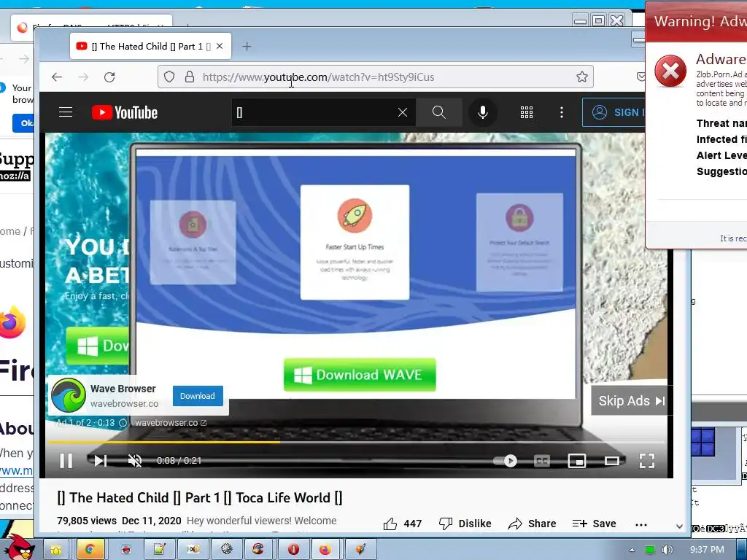Enter full screen video

tap(647, 461)
